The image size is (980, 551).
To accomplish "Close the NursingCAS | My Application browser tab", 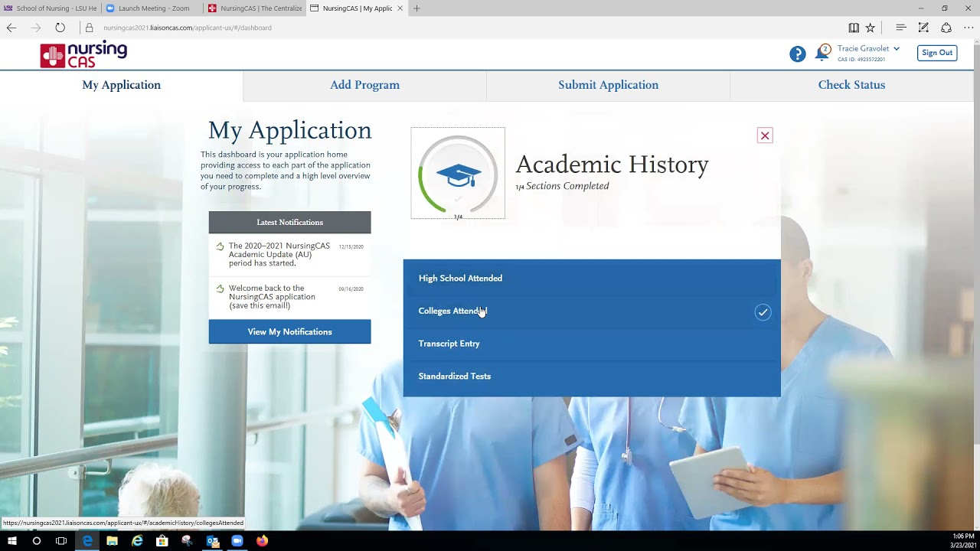I will [400, 8].
